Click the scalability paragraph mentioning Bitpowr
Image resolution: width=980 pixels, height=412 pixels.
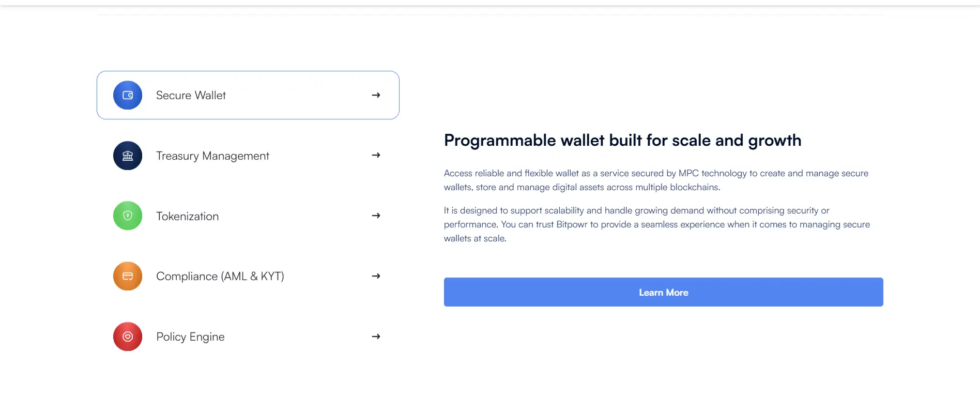[656, 224]
